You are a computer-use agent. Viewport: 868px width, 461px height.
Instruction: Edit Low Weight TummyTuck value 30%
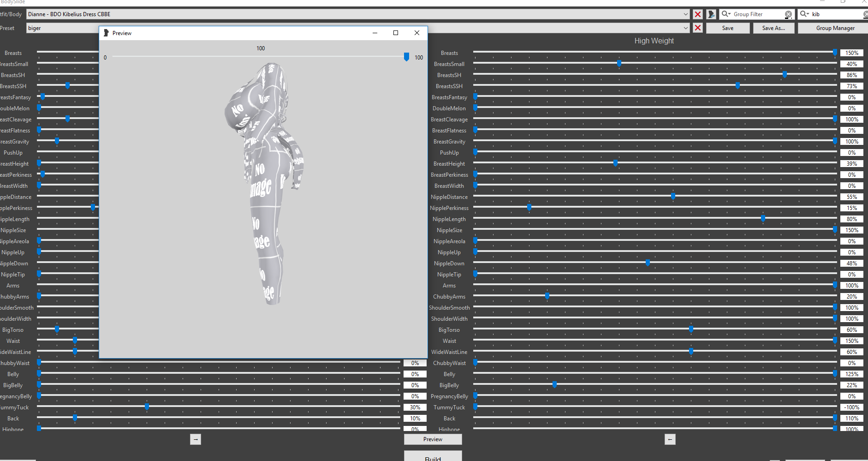pyautogui.click(x=415, y=407)
